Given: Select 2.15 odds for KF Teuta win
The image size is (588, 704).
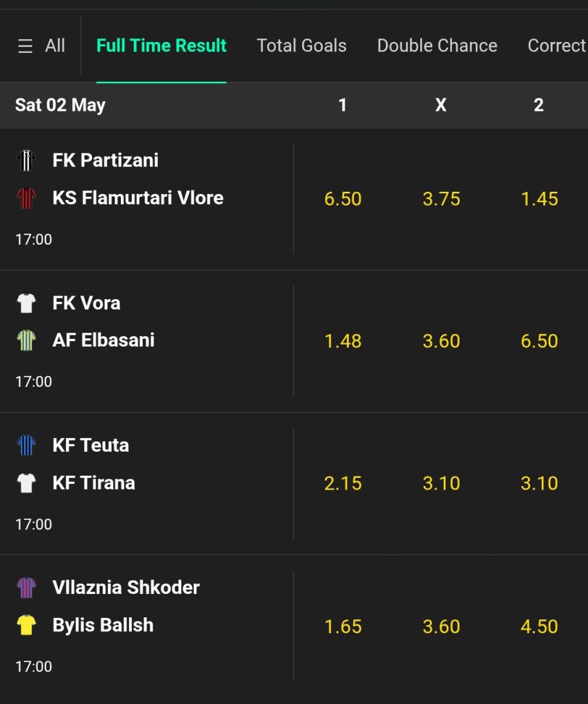Looking at the screenshot, I should 343,483.
